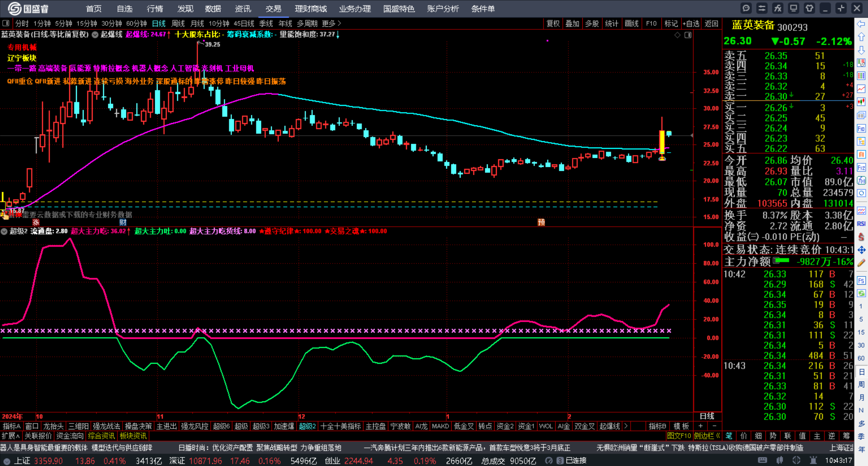Click the alarm siren icon in status bar
The height and width of the screenshot is (466, 868).
pyautogui.click(x=813, y=461)
